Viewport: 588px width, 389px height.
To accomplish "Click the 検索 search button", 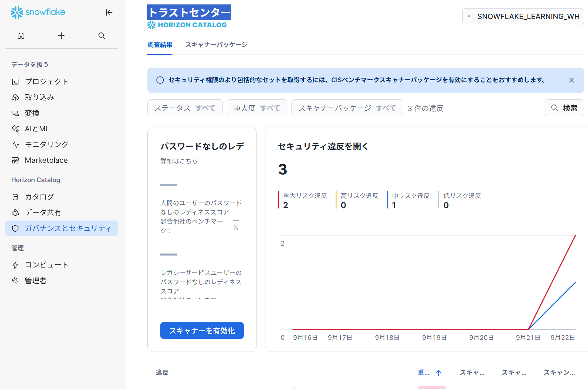I will [x=564, y=108].
